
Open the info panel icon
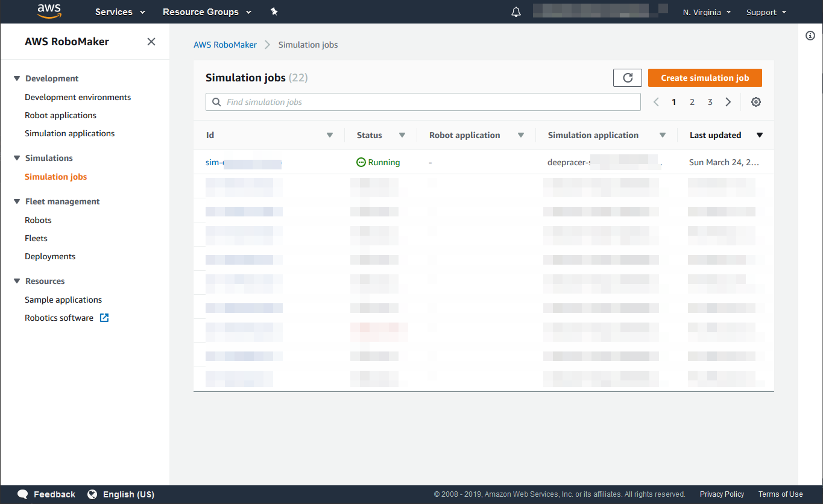coord(810,36)
